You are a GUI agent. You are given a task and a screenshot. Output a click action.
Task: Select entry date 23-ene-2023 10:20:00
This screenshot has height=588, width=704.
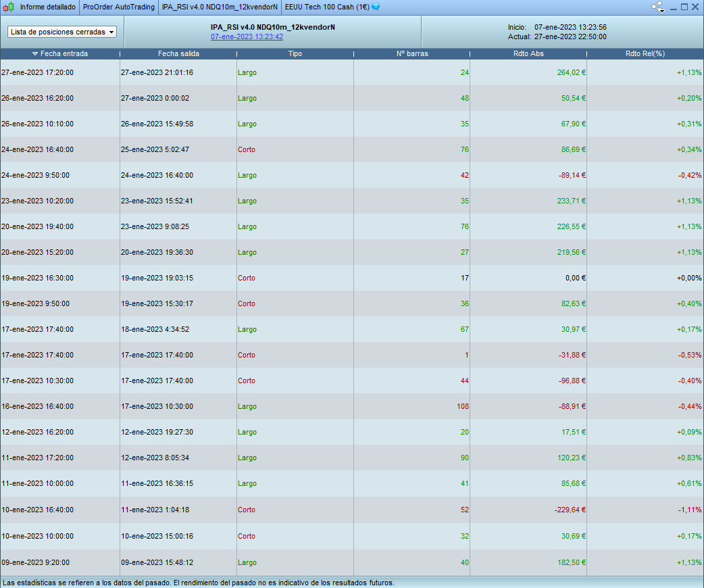click(x=38, y=201)
